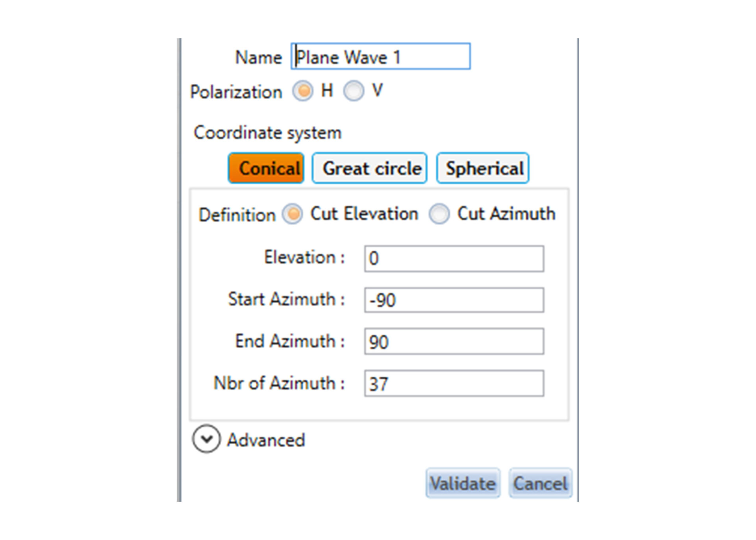The width and height of the screenshot is (756, 540).
Task: Switch to Spherical coordinate system
Action: 483,168
